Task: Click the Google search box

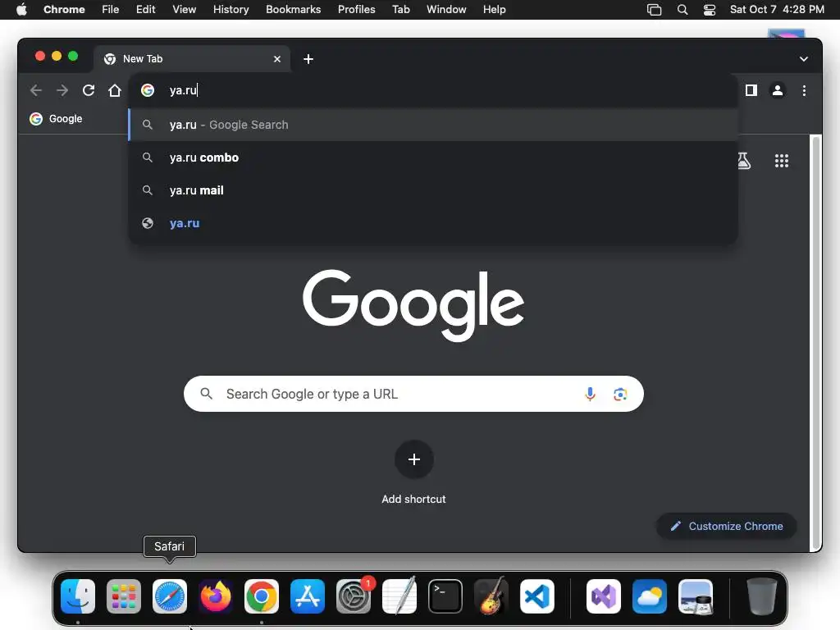Action: click(x=413, y=395)
